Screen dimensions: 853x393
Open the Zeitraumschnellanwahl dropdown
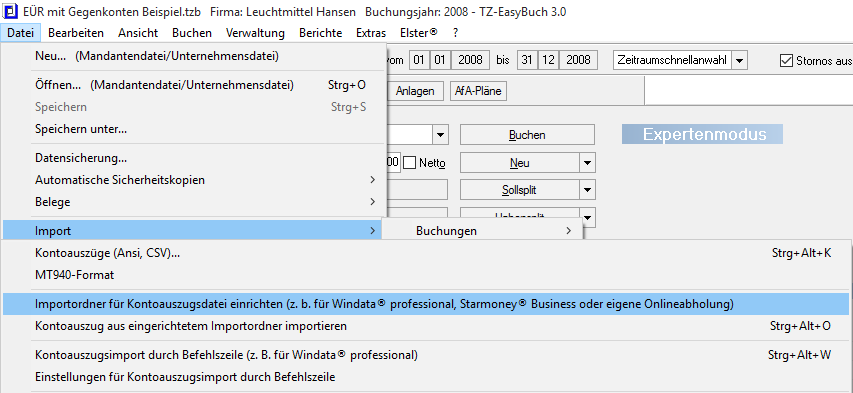[x=738, y=60]
